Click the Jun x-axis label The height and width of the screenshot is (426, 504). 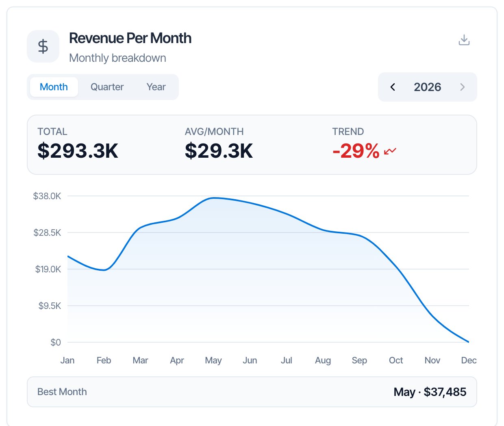(250, 360)
